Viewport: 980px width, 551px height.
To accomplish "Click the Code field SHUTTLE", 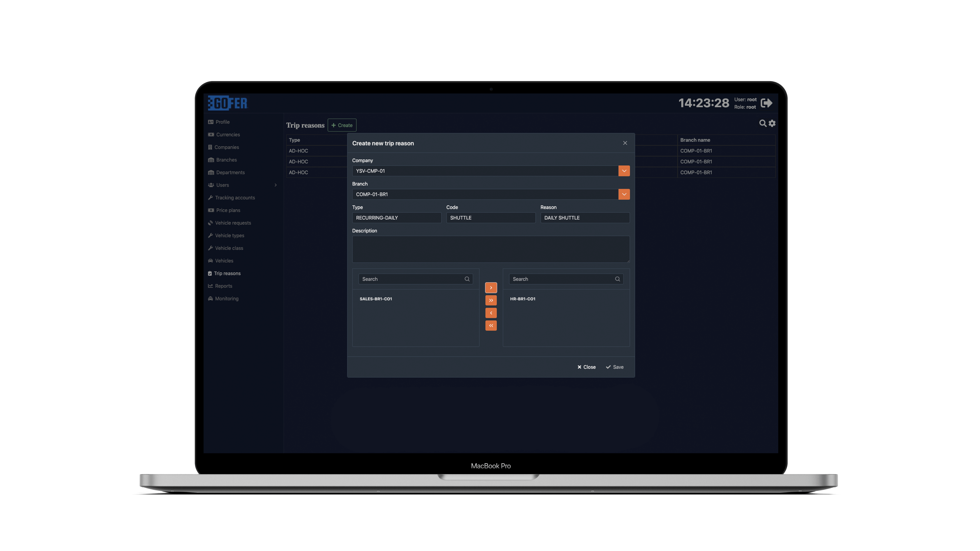I will [x=491, y=218].
